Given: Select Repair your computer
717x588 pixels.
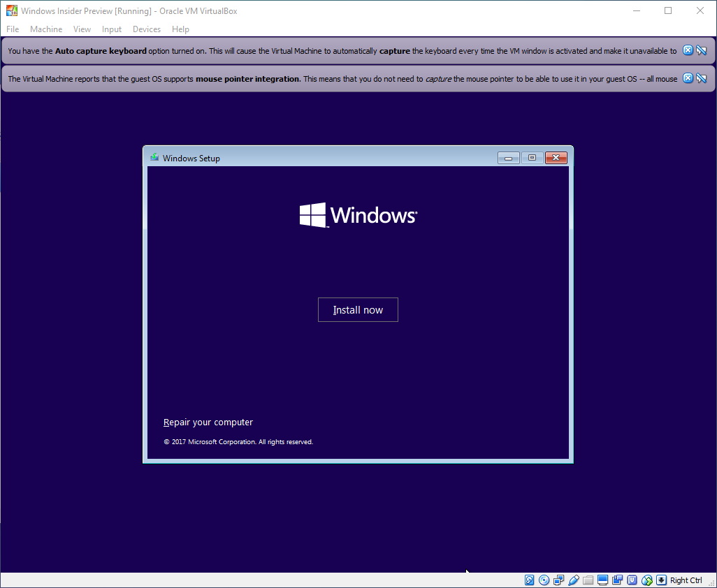Looking at the screenshot, I should [x=208, y=422].
